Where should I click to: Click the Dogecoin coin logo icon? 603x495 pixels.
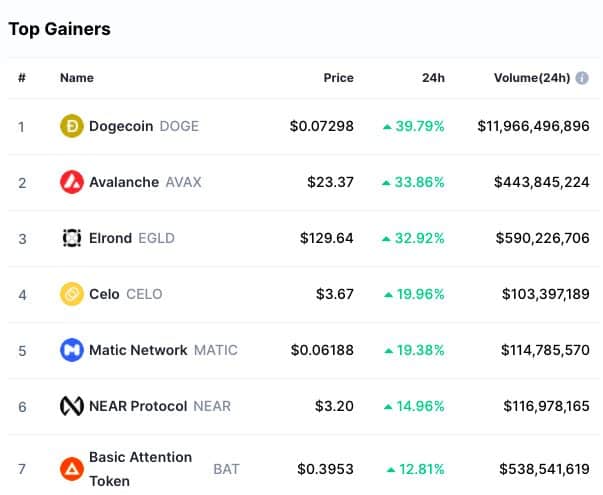click(72, 126)
